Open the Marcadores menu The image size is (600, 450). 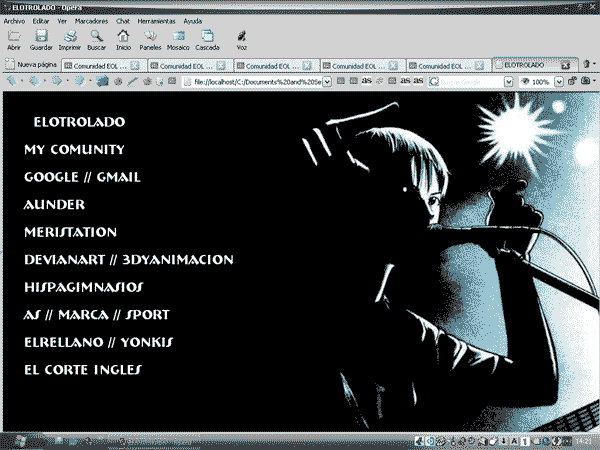click(91, 21)
